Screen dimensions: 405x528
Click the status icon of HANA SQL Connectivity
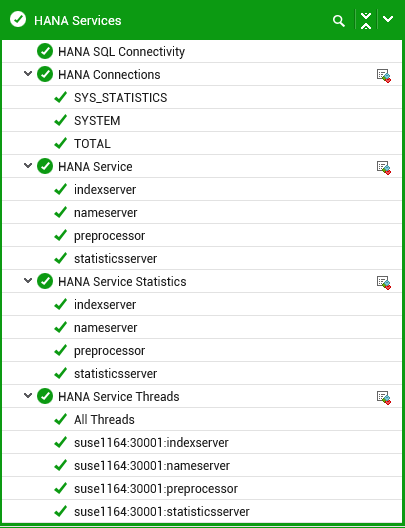click(x=45, y=52)
